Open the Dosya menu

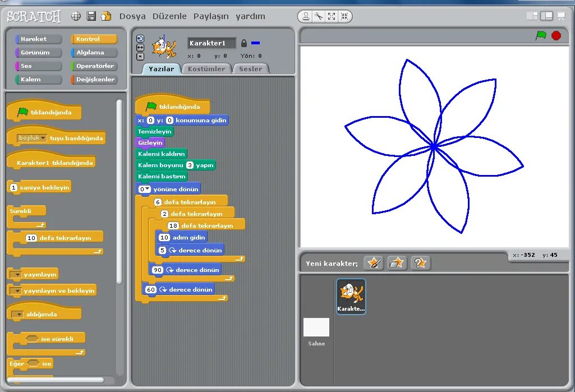coord(132,16)
